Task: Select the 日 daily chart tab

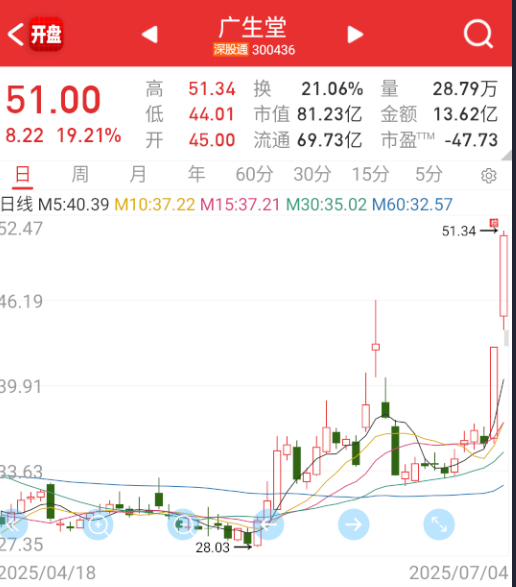Action: point(22,175)
